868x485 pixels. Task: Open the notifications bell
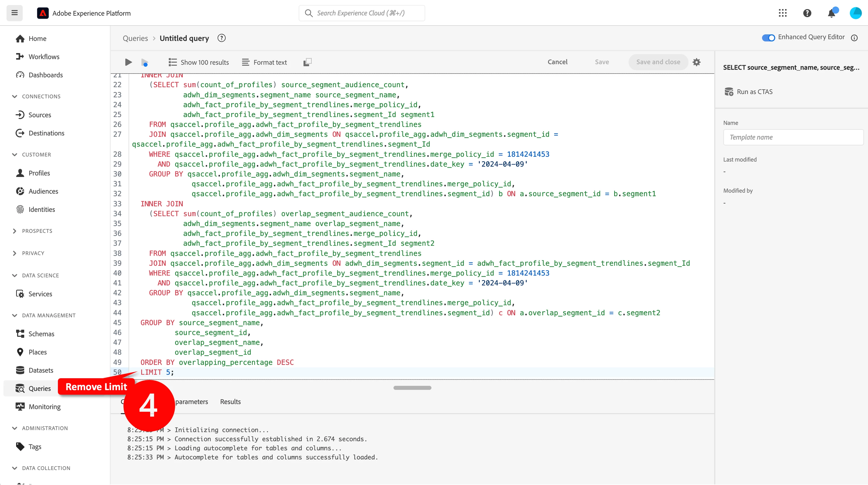pyautogui.click(x=831, y=13)
